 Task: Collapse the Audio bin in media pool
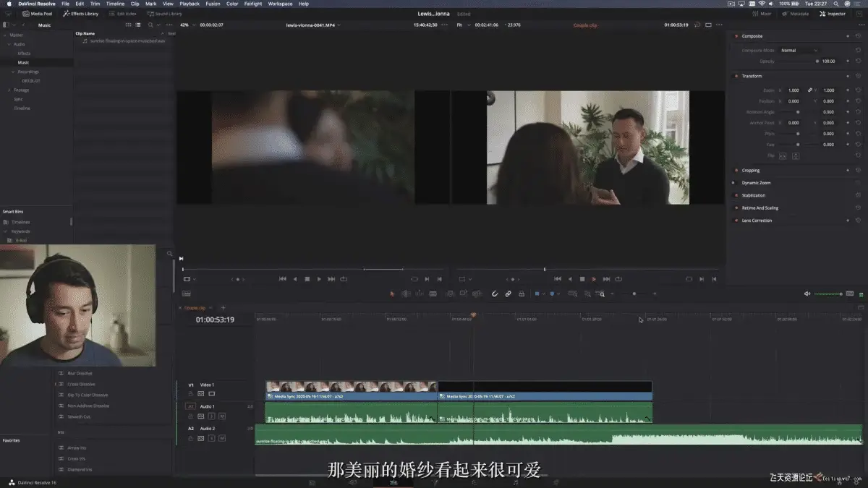[9, 44]
